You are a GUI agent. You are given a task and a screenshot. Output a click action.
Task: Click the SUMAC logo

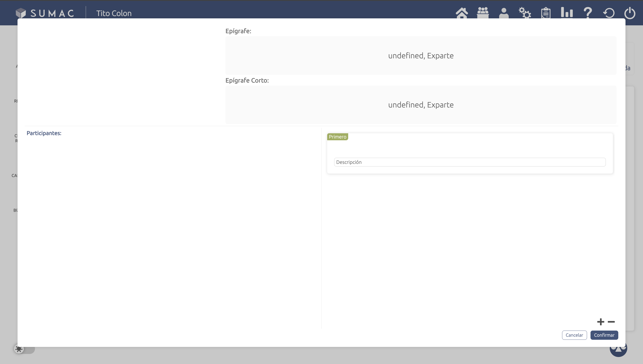pyautogui.click(x=45, y=13)
